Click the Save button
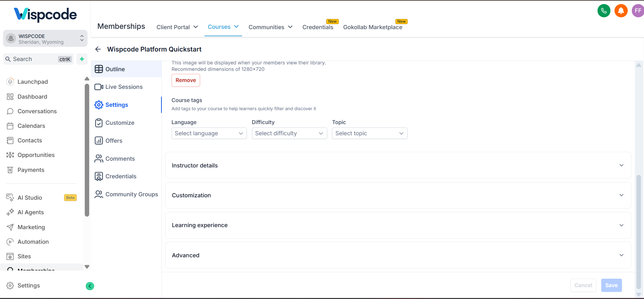644x299 pixels. [x=611, y=285]
